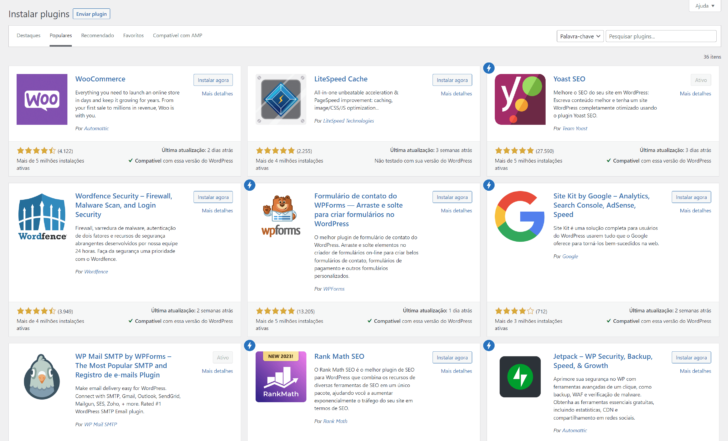728x441 pixels.
Task: Open the Automattic author link under WooCommerce
Action: click(96, 128)
